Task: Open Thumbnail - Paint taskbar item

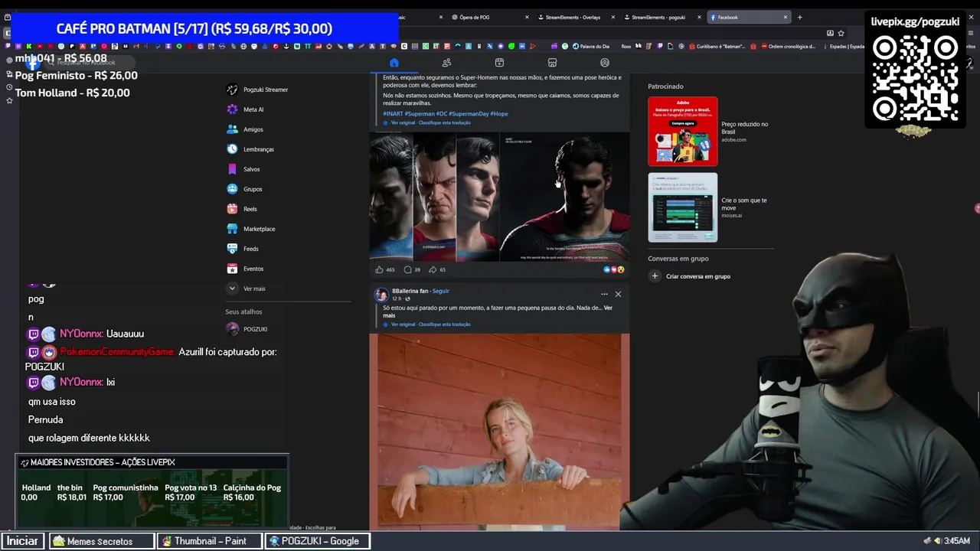Action: [210, 541]
